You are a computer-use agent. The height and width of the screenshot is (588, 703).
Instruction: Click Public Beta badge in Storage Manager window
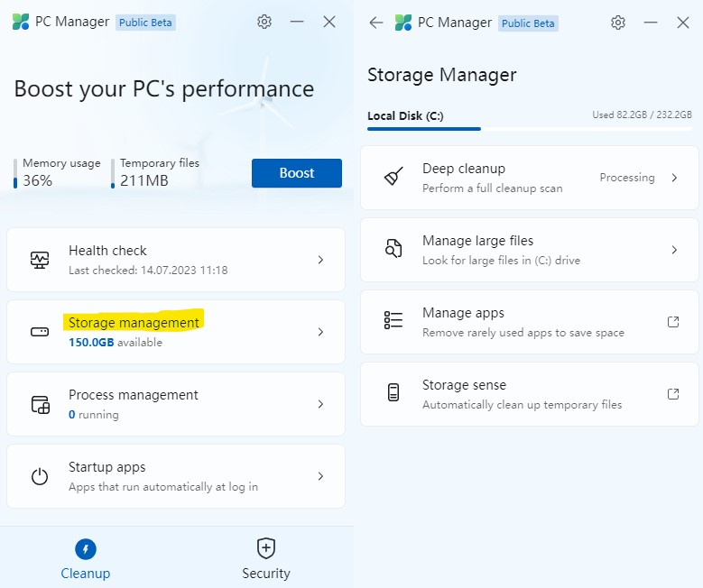pyautogui.click(x=528, y=23)
